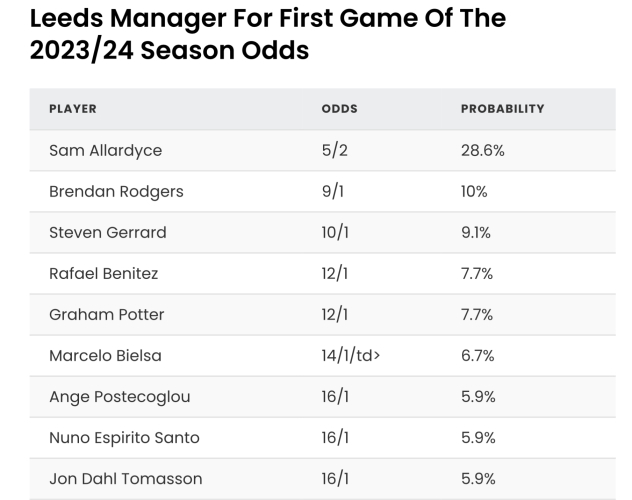Select the Rafael Benitez name cell
This screenshot has width=632, height=500.
pyautogui.click(x=103, y=273)
